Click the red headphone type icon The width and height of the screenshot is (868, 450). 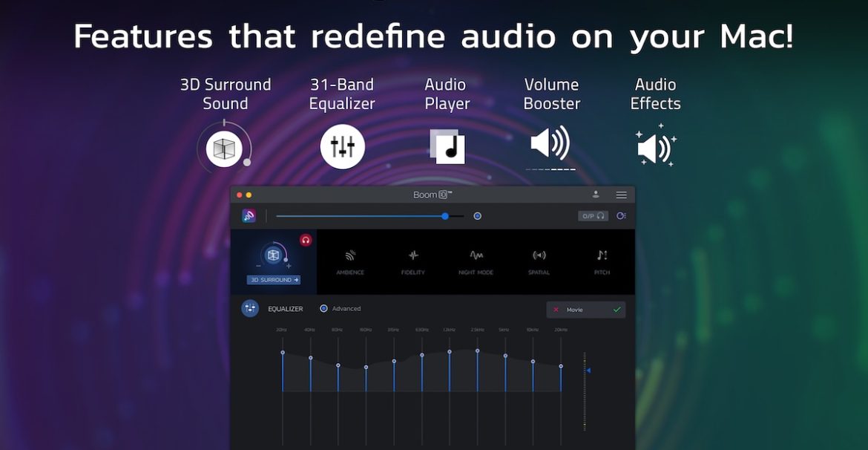coord(306,240)
